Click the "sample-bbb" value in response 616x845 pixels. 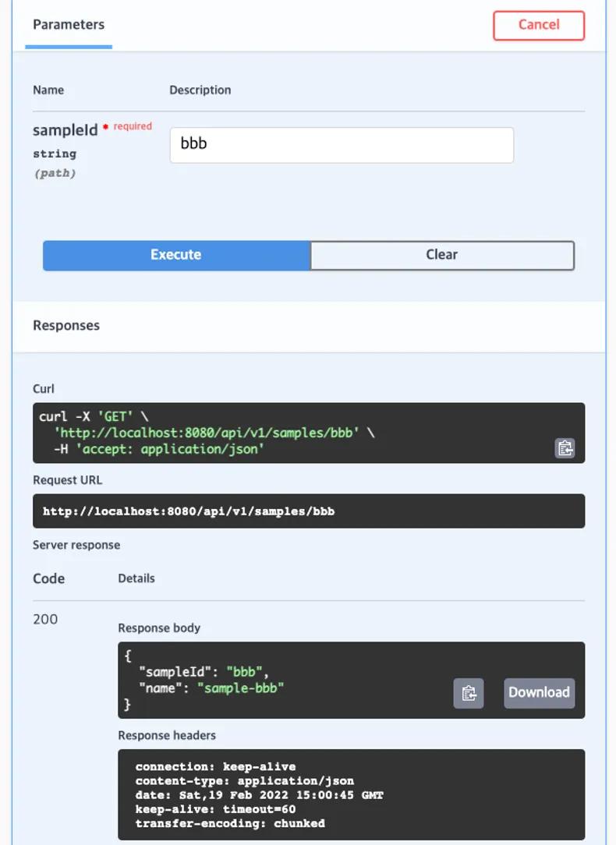(x=240, y=688)
